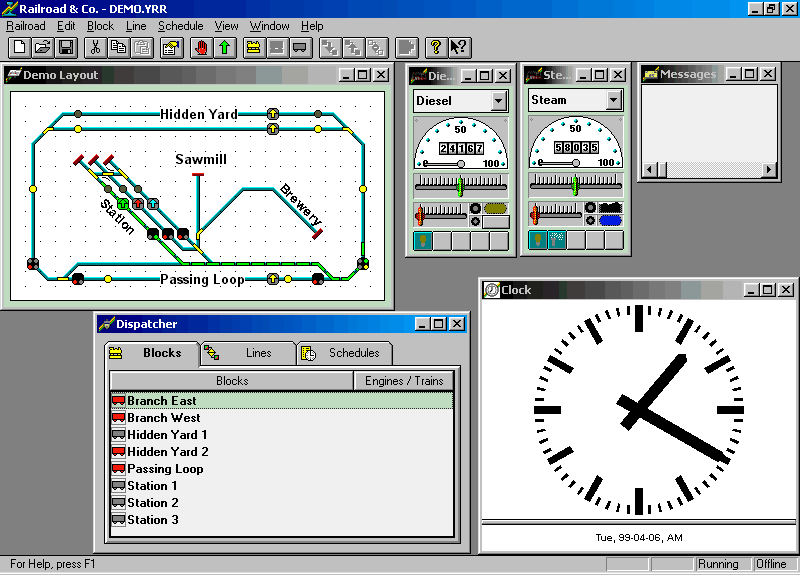Open the Line menu
Screen dimensions: 800x575
point(136,26)
